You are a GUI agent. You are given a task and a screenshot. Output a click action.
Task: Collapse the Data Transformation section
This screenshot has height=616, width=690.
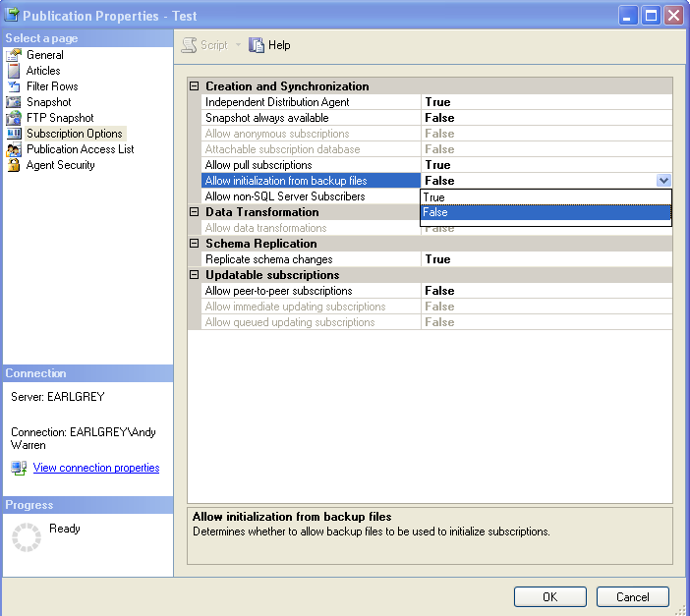tap(194, 212)
